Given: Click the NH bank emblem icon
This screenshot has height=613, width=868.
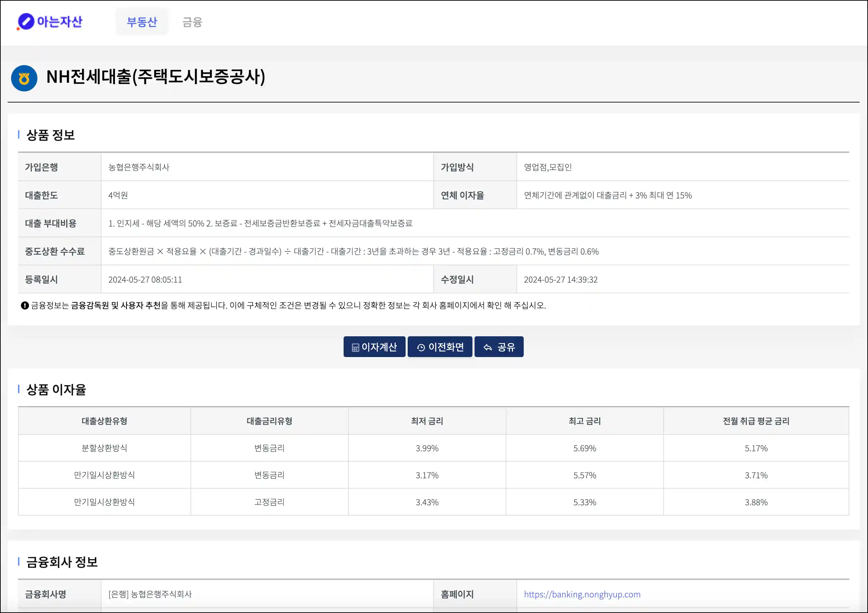Looking at the screenshot, I should [x=24, y=78].
